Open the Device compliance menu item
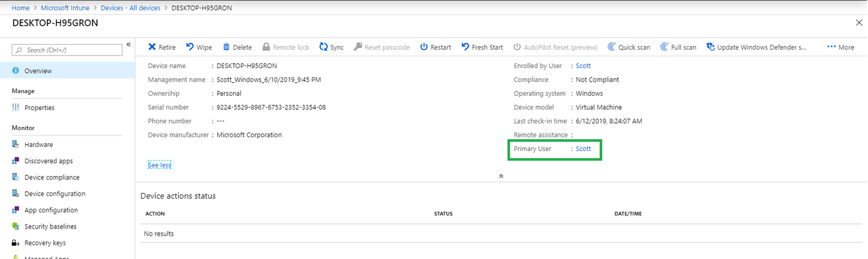Screen dimensions: 868x259 67,177
